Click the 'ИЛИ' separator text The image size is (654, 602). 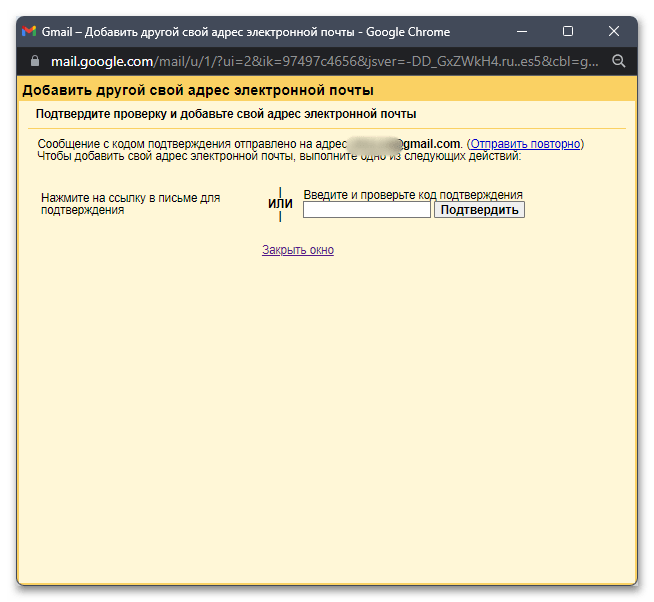click(x=280, y=204)
